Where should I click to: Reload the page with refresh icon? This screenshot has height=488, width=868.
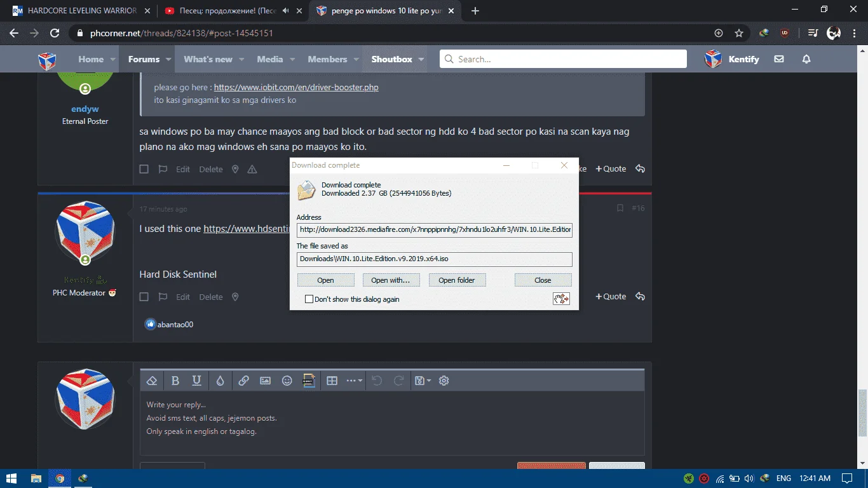point(55,33)
